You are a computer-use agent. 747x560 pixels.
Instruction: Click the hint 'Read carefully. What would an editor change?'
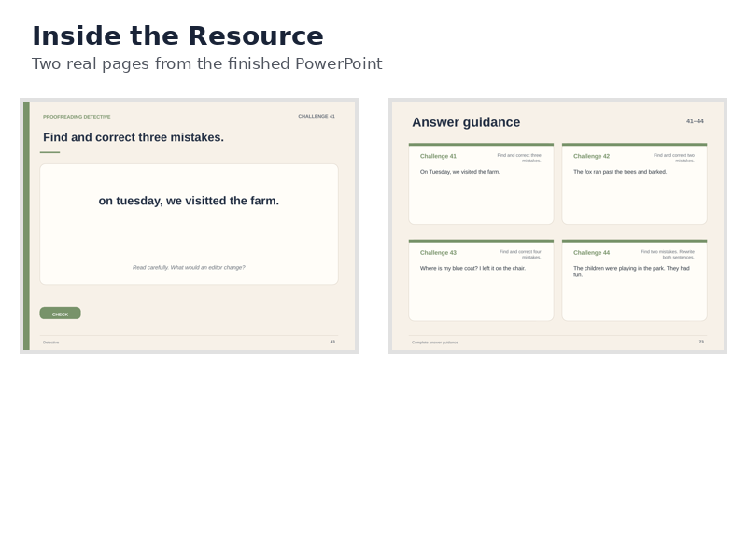click(x=189, y=267)
